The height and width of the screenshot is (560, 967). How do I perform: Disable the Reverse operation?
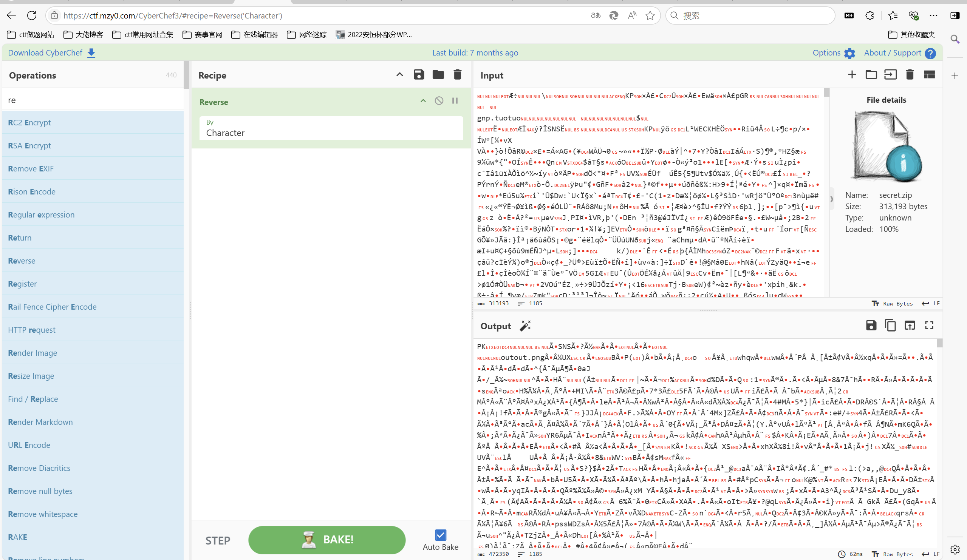point(439,100)
